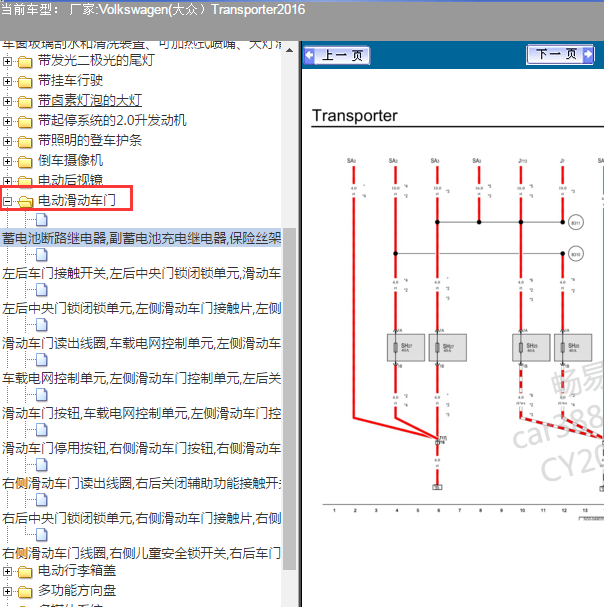
Task: Click the B310 connector circle in diagram
Action: 575,254
